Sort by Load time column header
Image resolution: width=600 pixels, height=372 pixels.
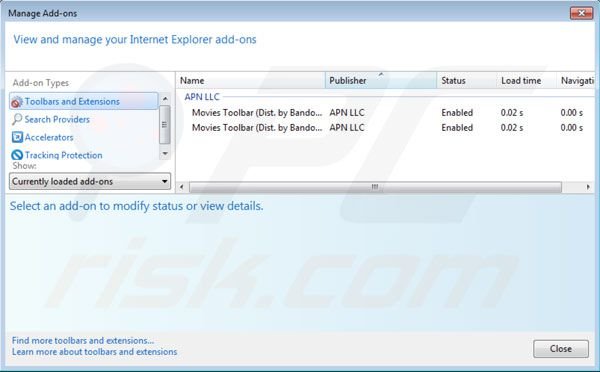point(527,80)
